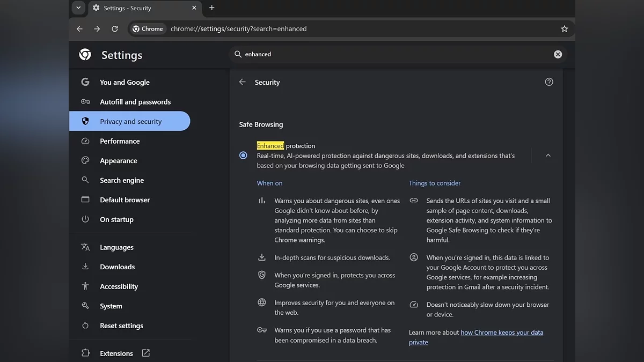
Task: Go back using the Security back arrow
Action: point(243,82)
